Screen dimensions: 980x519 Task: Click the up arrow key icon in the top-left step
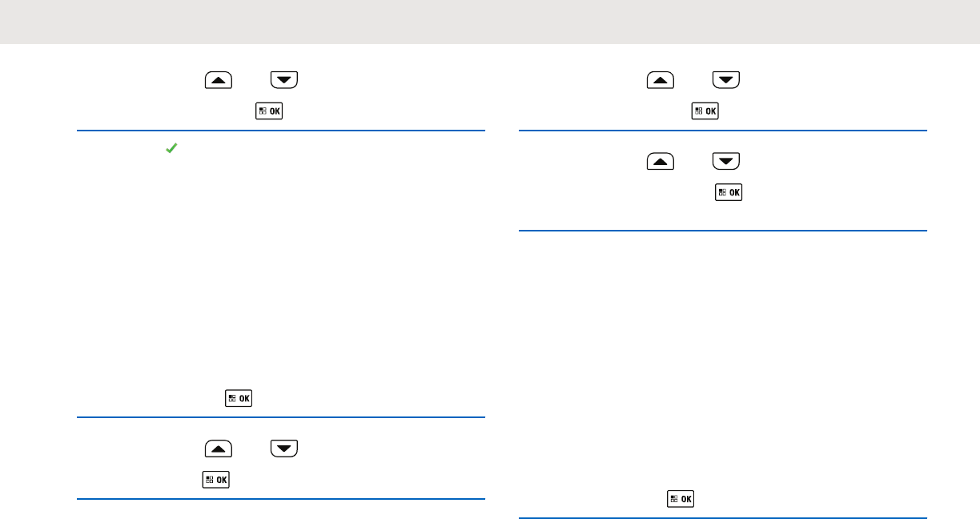click(x=219, y=80)
